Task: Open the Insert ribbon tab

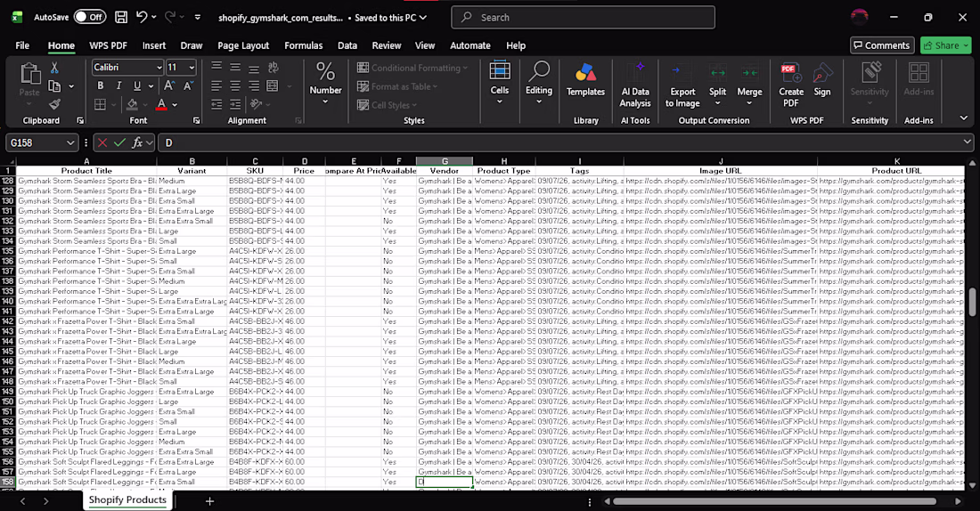Action: (154, 45)
